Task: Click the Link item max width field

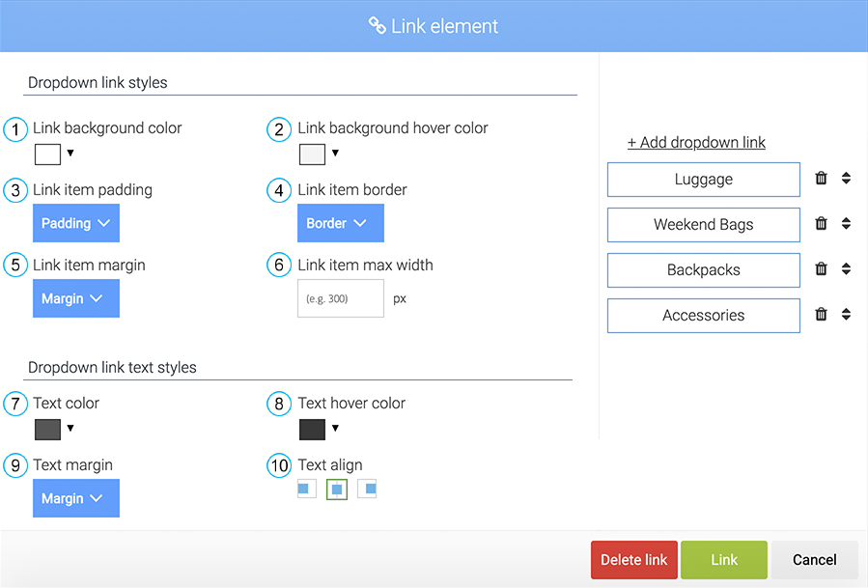Action: [x=340, y=298]
